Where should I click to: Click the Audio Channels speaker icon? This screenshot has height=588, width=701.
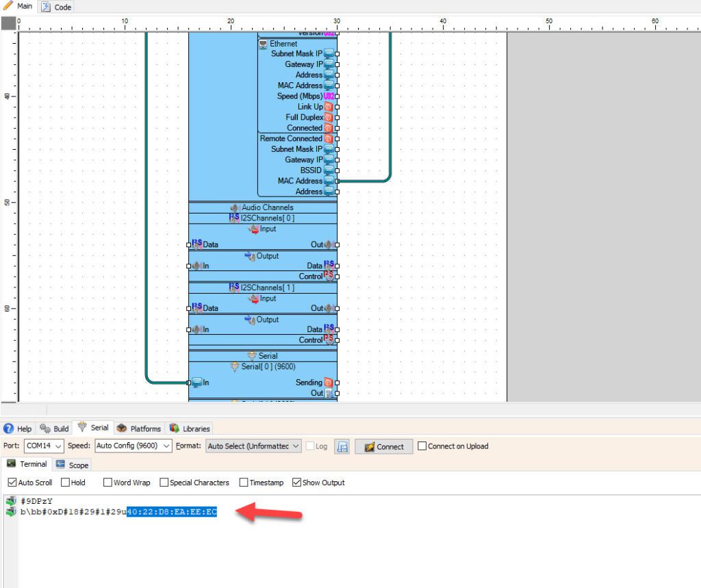click(x=235, y=207)
